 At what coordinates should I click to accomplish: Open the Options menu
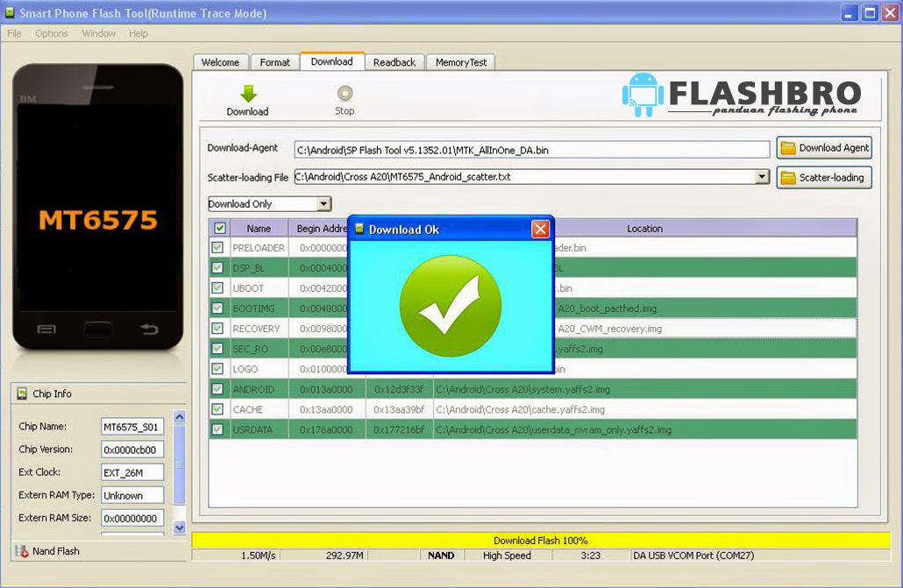[51, 33]
